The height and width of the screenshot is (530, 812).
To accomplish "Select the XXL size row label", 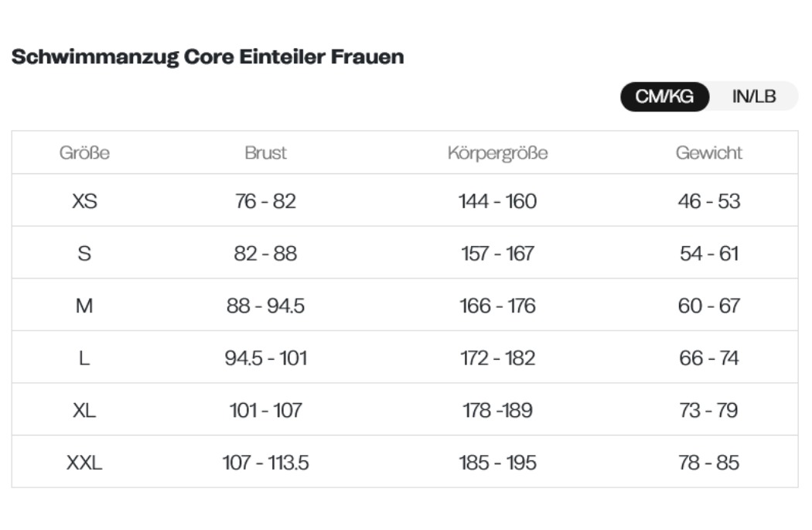I will click(x=84, y=463).
